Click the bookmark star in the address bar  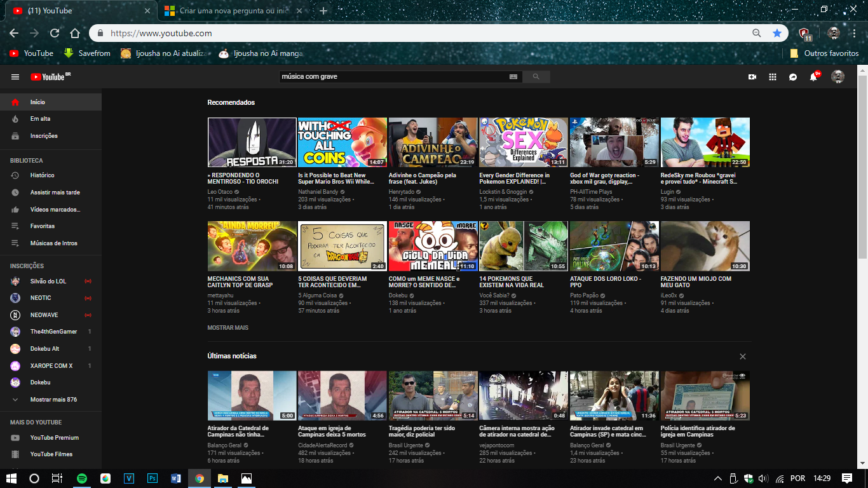point(776,33)
